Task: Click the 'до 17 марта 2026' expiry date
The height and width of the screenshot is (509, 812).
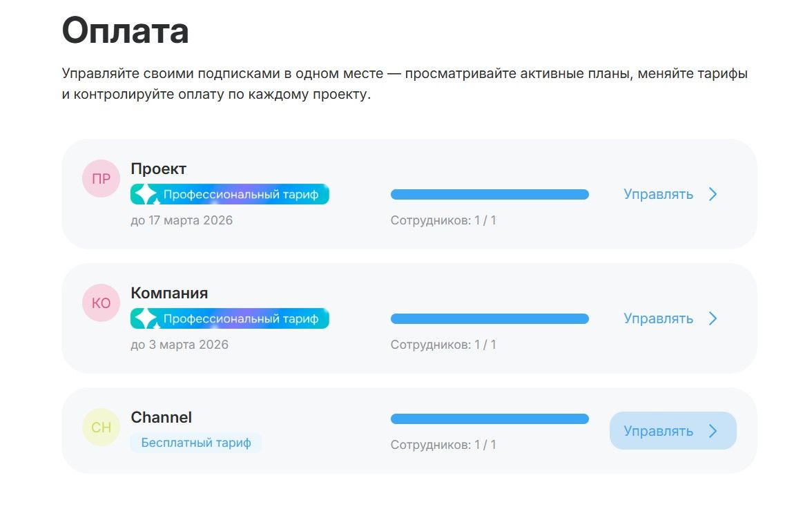Action: pyautogui.click(x=182, y=220)
